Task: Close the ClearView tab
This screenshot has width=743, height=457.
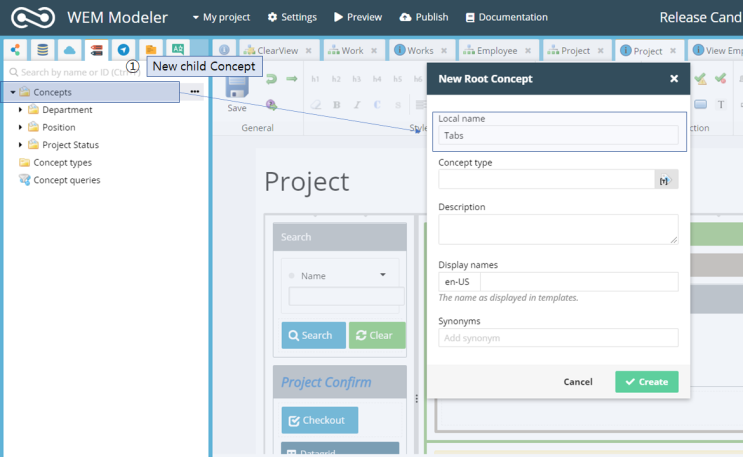Action: point(308,51)
